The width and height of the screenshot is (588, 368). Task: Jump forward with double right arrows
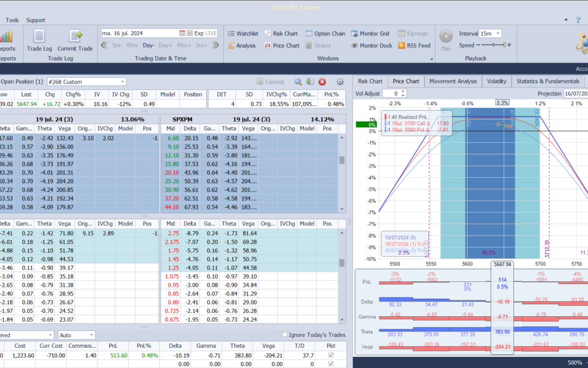tap(215, 45)
